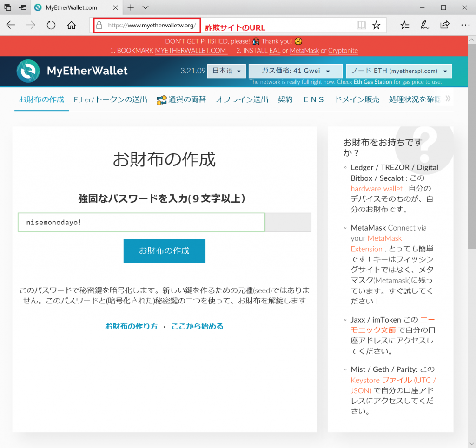Click the MetaMask Extension link in sidebar
Viewport: 476px width, 448px height.
(x=377, y=244)
